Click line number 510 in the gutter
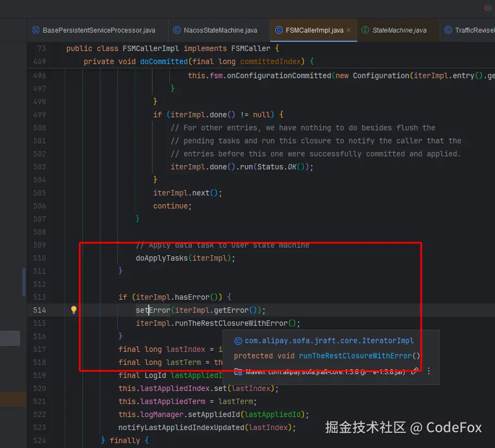 [x=40, y=258]
